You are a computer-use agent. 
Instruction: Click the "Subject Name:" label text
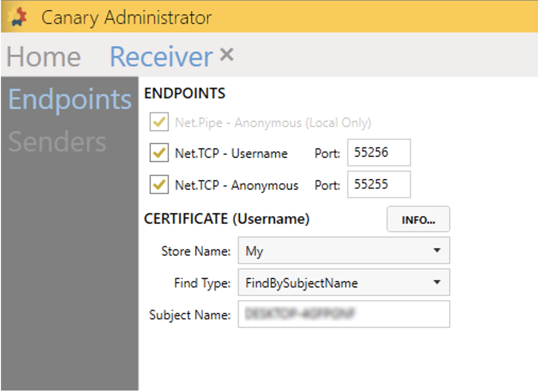pyautogui.click(x=190, y=315)
